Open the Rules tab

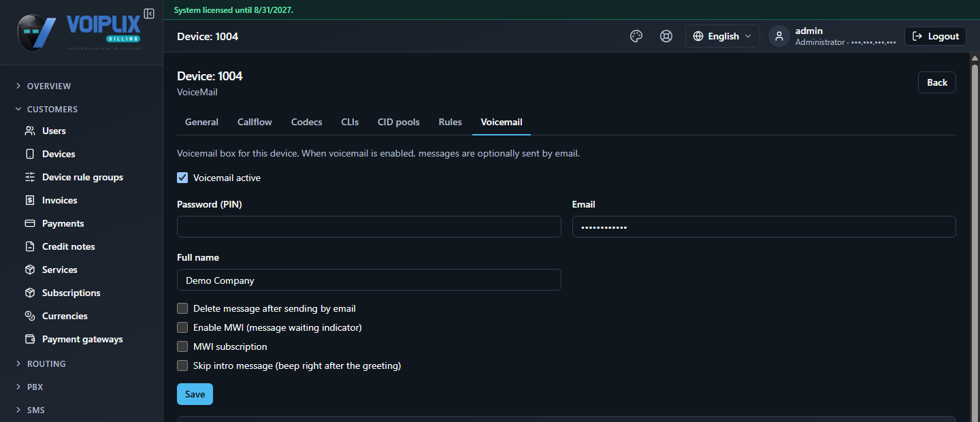click(x=451, y=122)
